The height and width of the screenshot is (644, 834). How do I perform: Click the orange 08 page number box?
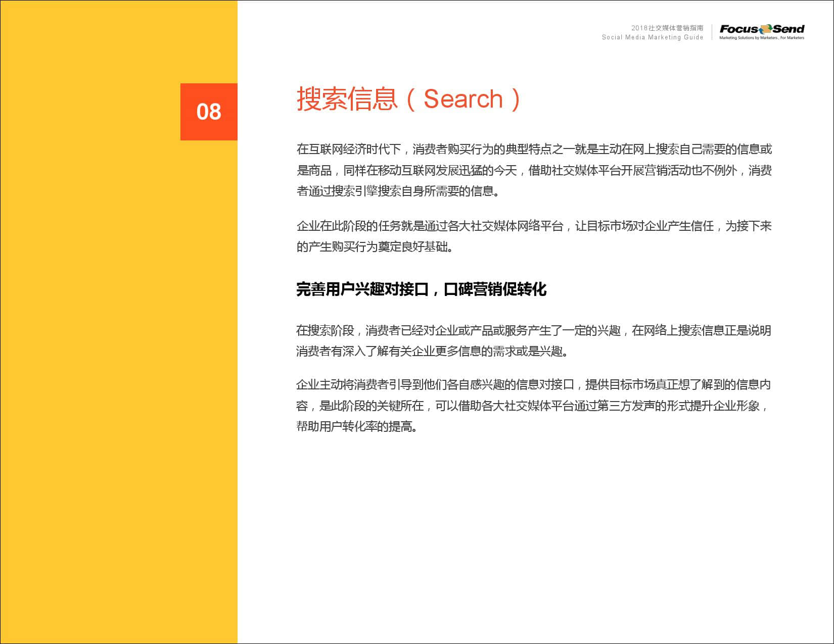click(209, 112)
